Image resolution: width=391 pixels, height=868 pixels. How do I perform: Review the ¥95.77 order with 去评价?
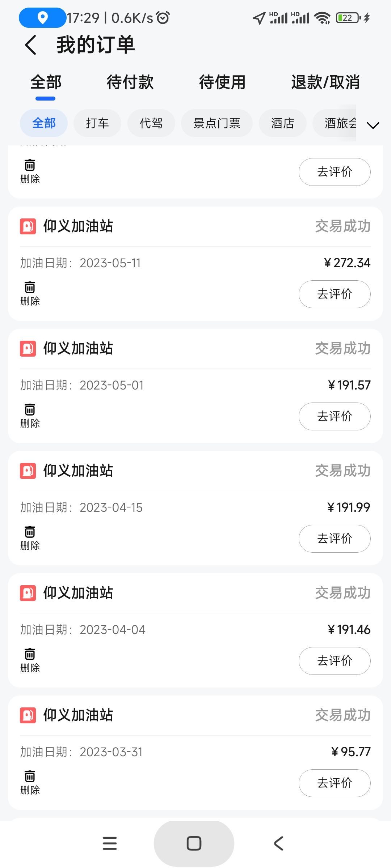click(x=334, y=783)
